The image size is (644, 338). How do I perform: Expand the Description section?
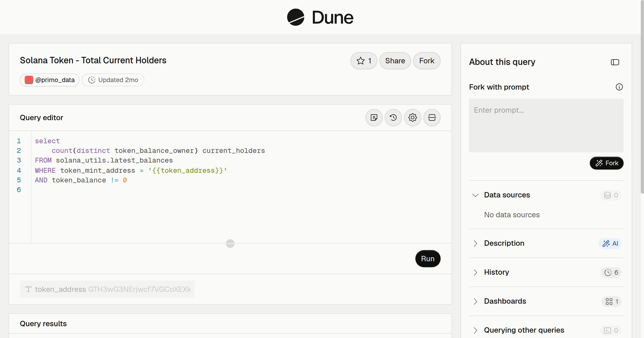pos(475,243)
